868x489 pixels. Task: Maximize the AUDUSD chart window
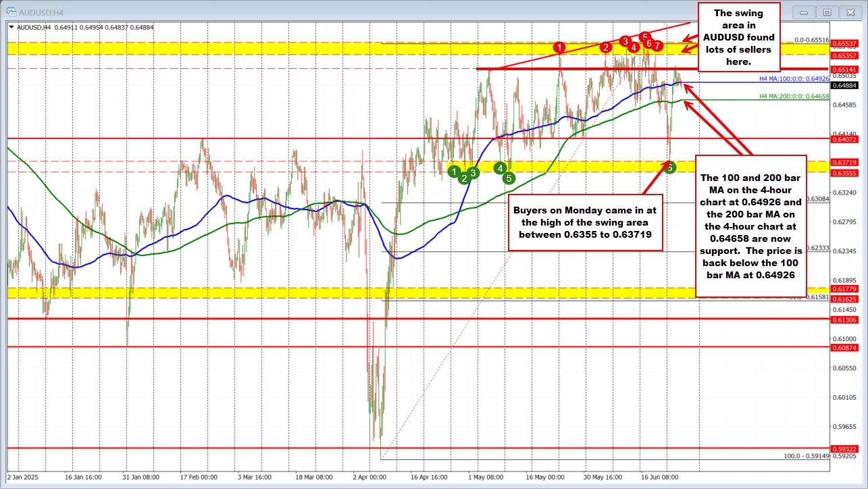tap(826, 12)
